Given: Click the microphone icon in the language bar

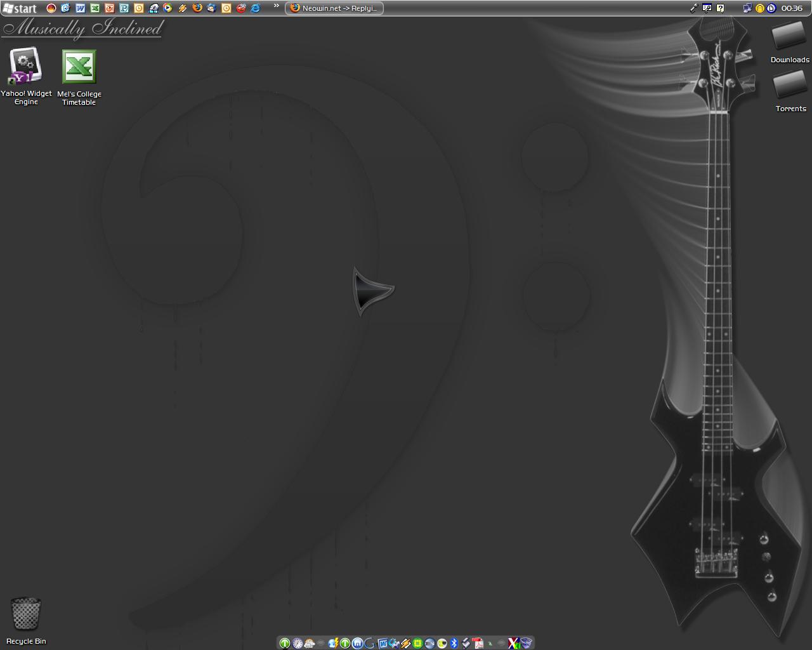Looking at the screenshot, I should [693, 8].
